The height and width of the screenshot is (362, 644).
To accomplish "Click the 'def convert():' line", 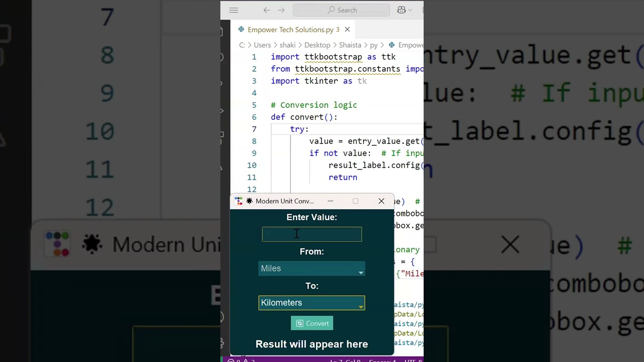I will coord(304,117).
